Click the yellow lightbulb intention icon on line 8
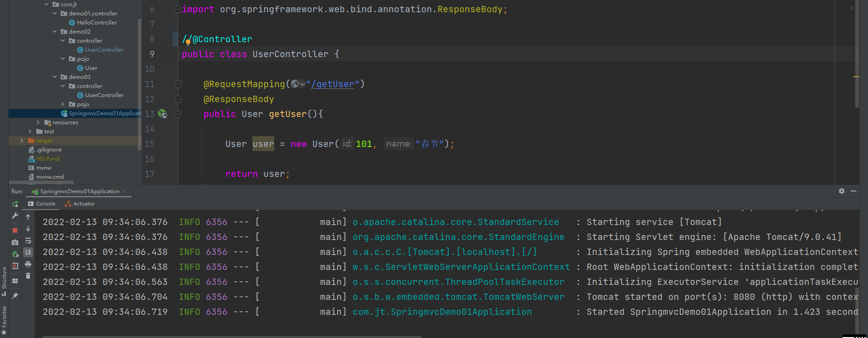Image resolution: width=868 pixels, height=338 pixels. [x=188, y=42]
